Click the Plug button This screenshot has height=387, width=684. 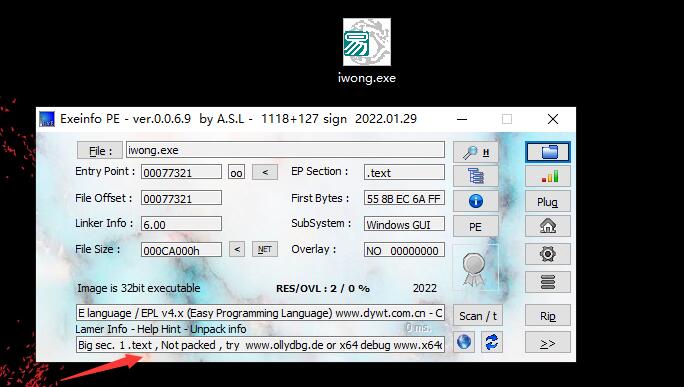548,202
